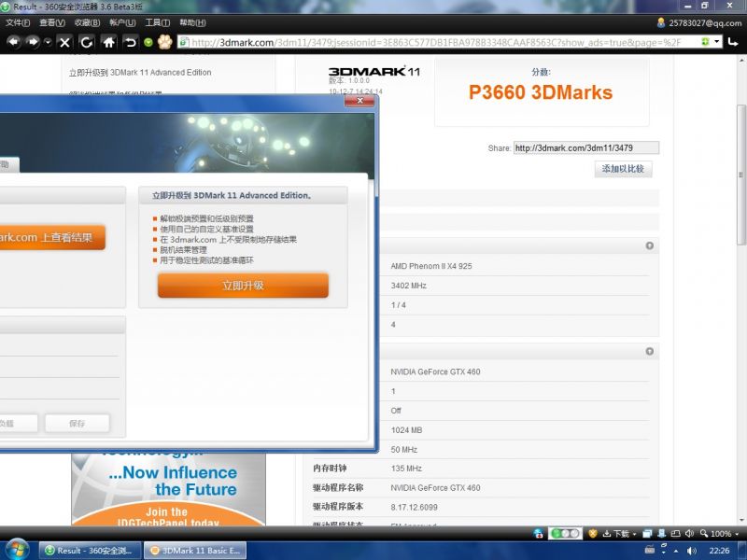The height and width of the screenshot is (560, 747).
Task: Click the green round arrow toolbar icon
Action: coord(148,42)
